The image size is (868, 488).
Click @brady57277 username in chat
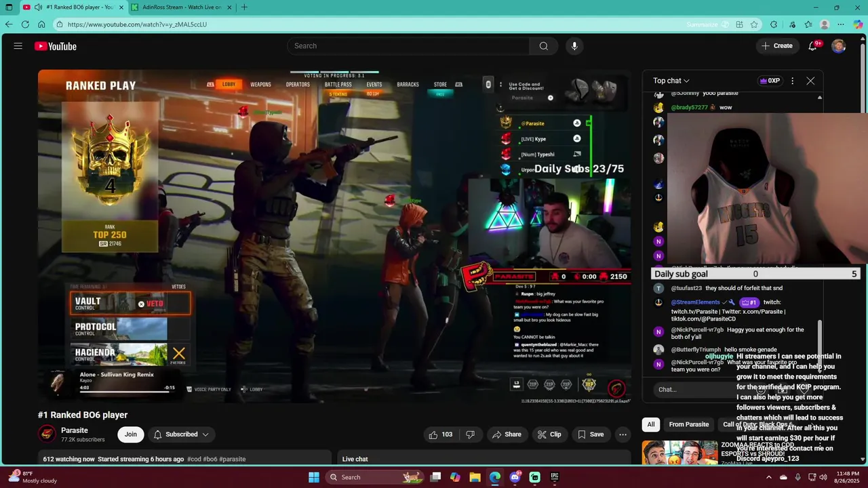(690, 107)
